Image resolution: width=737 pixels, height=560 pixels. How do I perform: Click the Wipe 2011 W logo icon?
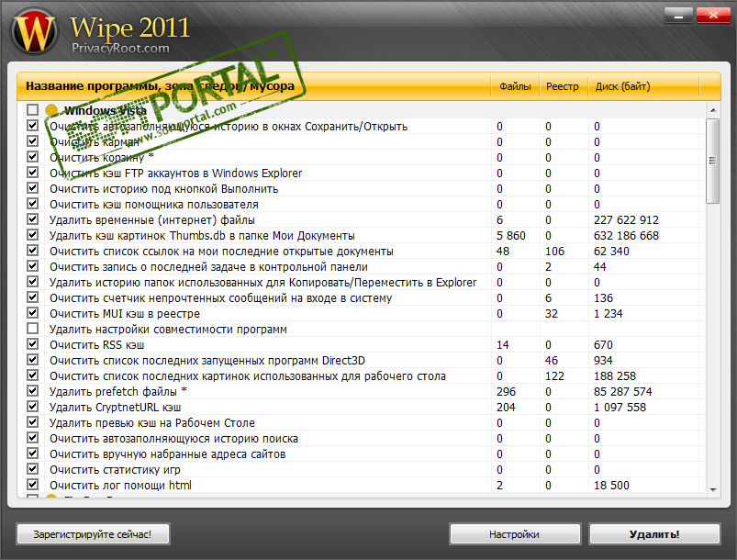tap(34, 32)
